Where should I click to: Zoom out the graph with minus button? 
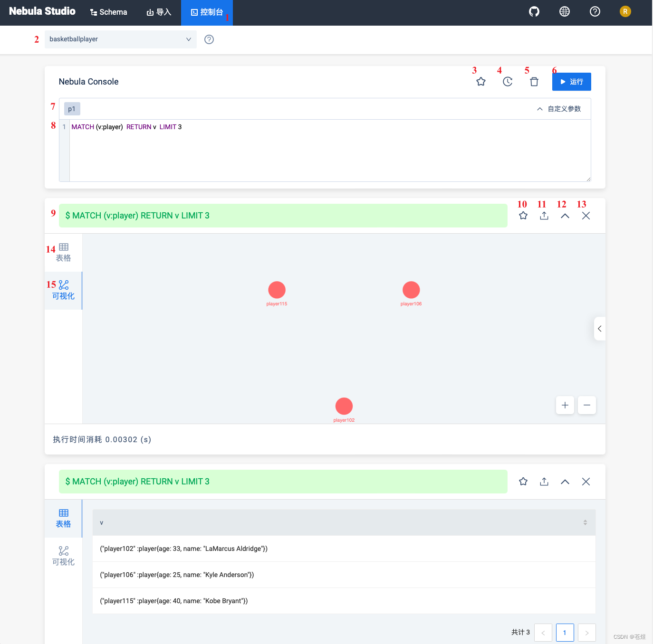point(587,405)
